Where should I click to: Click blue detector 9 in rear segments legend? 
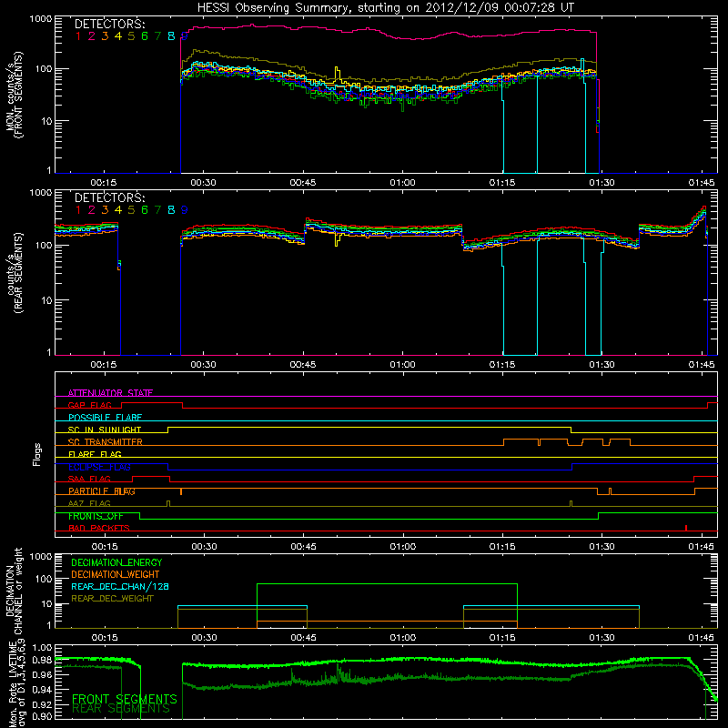point(185,210)
